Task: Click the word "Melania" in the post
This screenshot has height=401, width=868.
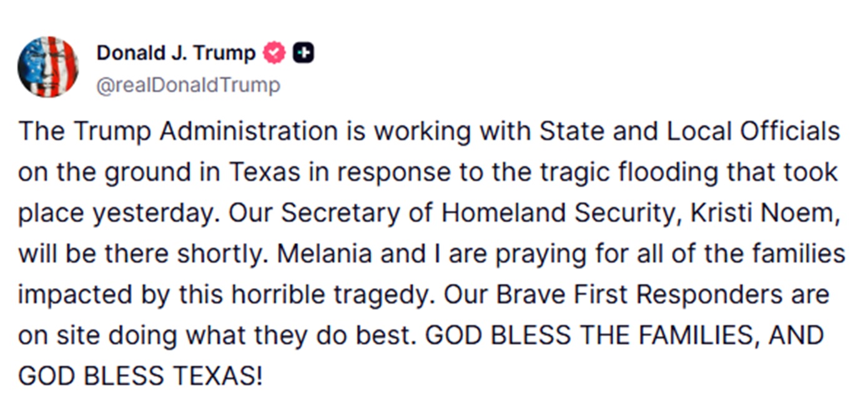Action: 325,254
